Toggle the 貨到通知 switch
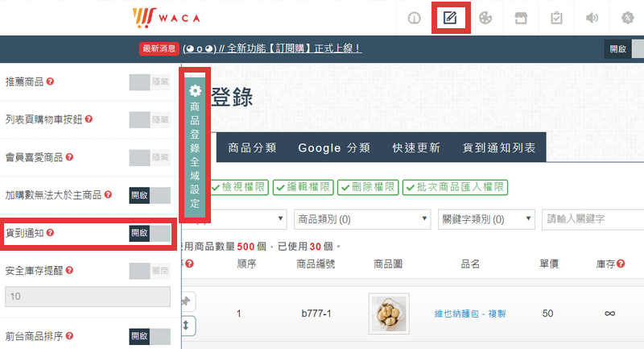Screen dimensions: 644x349 pos(150,233)
